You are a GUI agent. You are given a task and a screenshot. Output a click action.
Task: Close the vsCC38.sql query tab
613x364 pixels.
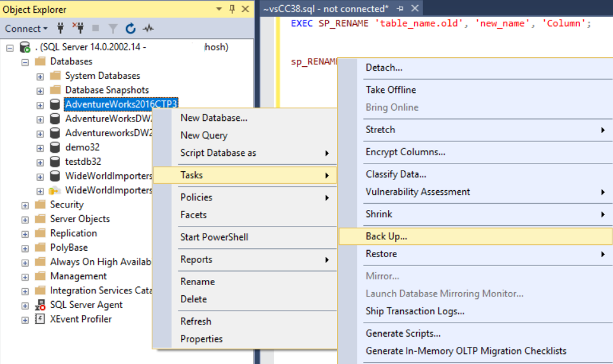[x=414, y=8]
